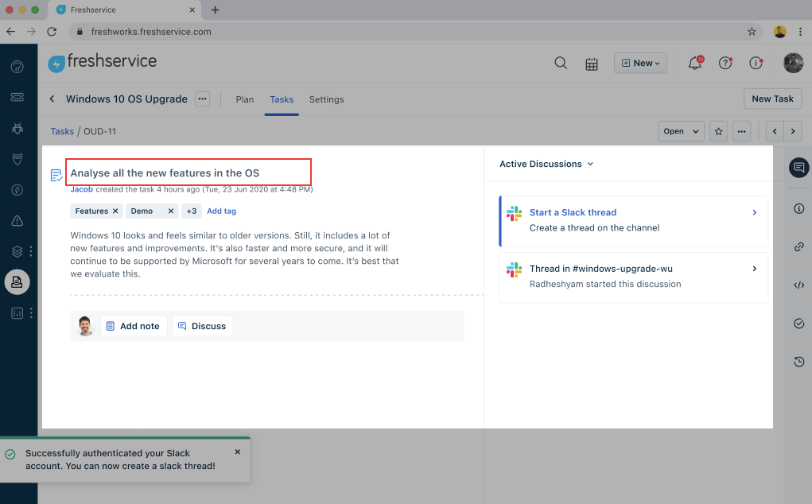Image resolution: width=812 pixels, height=504 pixels.
Task: Open the browser three-dot menu
Action: [x=801, y=32]
